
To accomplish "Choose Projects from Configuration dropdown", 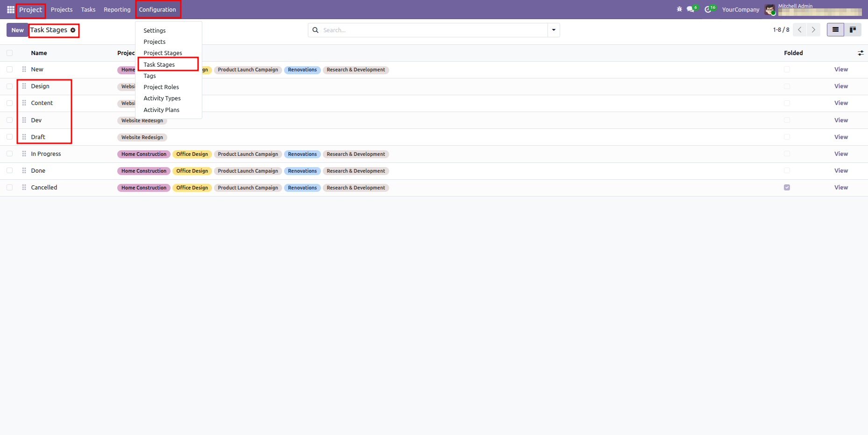I will coord(155,42).
